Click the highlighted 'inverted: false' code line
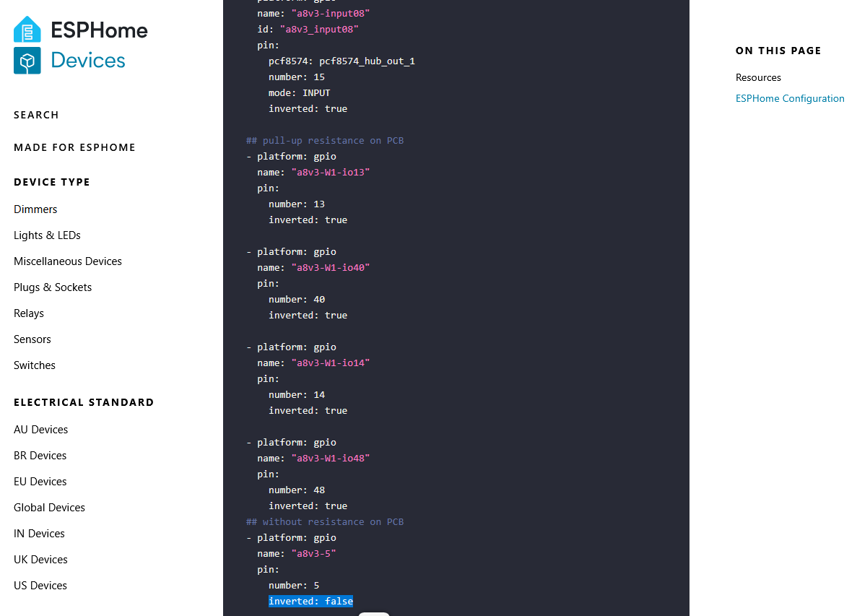857x616 pixels. tap(310, 602)
